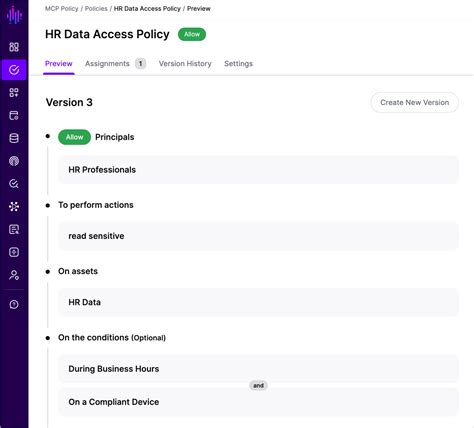This screenshot has height=428, width=474.
Task: Open the clock history icon at sidebar bottom
Action: pyautogui.click(x=14, y=304)
